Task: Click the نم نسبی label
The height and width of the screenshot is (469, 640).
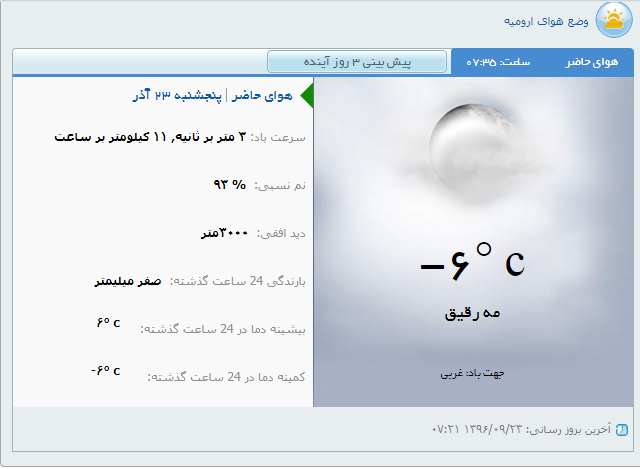Action: (280, 186)
